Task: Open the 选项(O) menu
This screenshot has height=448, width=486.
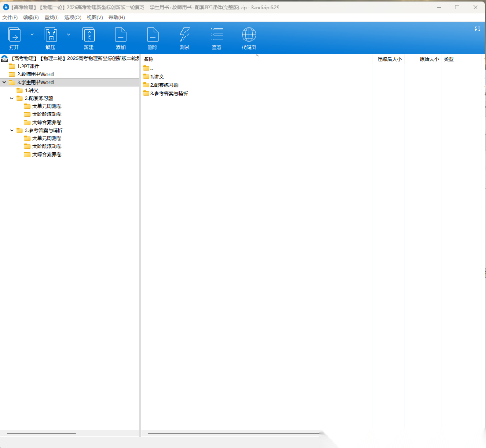Action: point(72,18)
